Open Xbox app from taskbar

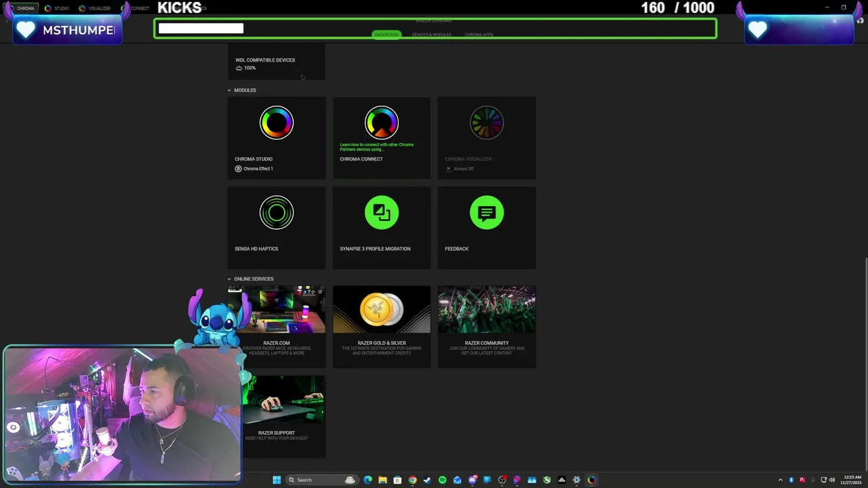click(x=547, y=480)
